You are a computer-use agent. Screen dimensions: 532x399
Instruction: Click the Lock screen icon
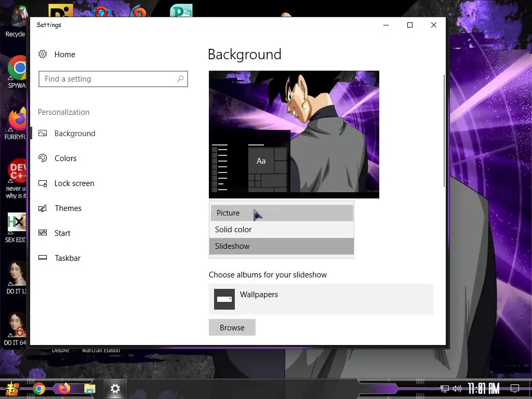click(43, 183)
